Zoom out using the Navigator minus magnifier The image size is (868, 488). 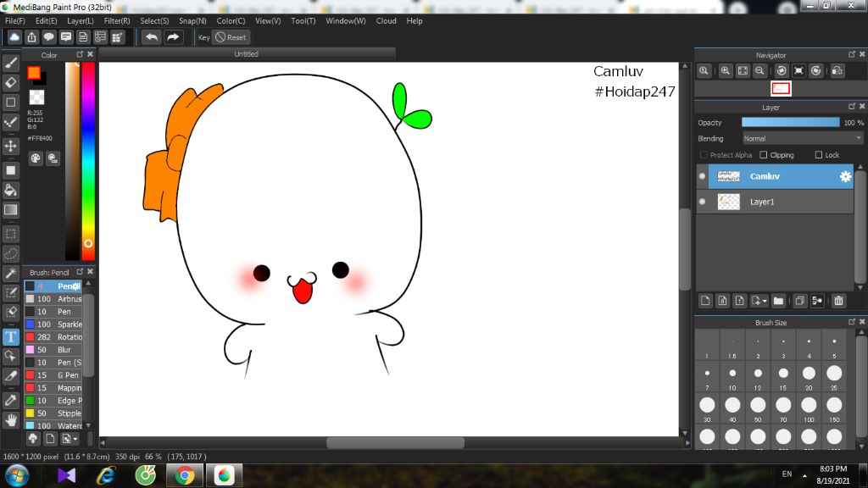tap(759, 71)
